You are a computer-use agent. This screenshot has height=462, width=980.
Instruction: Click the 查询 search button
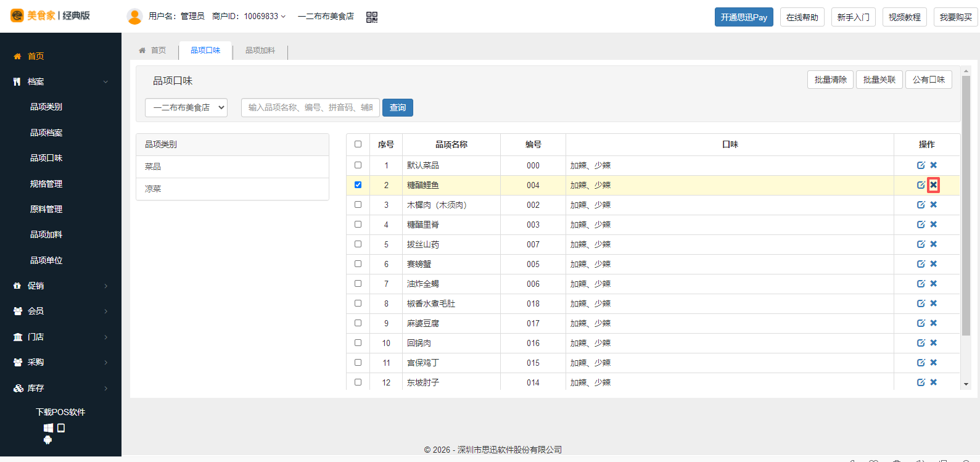398,107
